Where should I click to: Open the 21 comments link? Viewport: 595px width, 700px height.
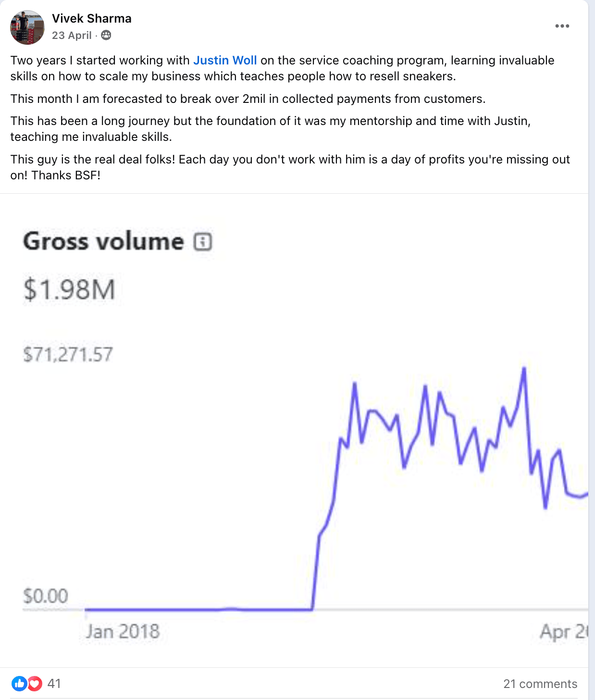540,684
